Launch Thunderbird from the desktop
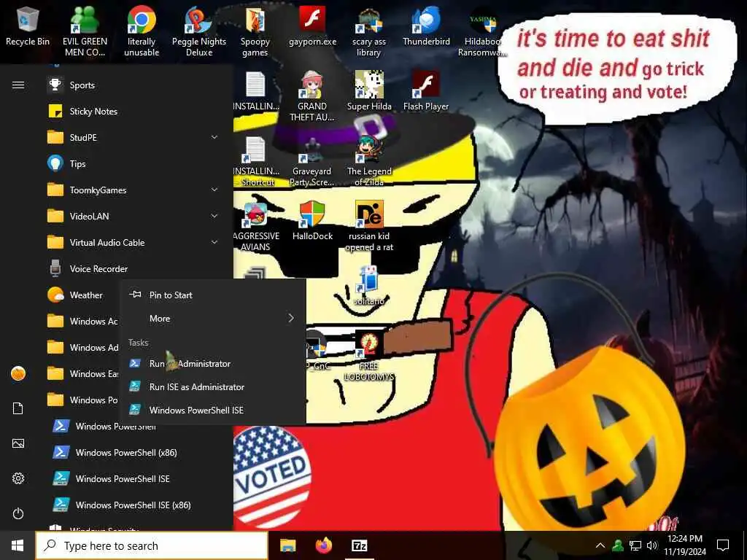This screenshot has width=747, height=560. point(426,27)
